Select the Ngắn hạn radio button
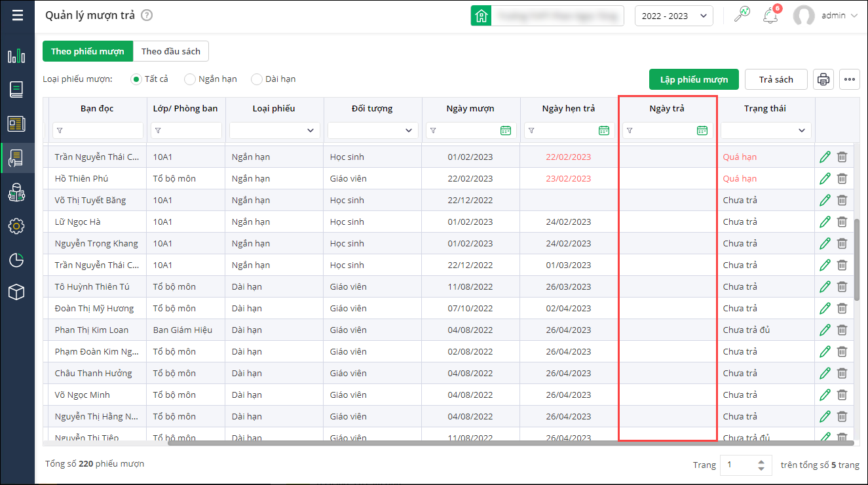Screen dimensions: 868x485 [x=190, y=79]
